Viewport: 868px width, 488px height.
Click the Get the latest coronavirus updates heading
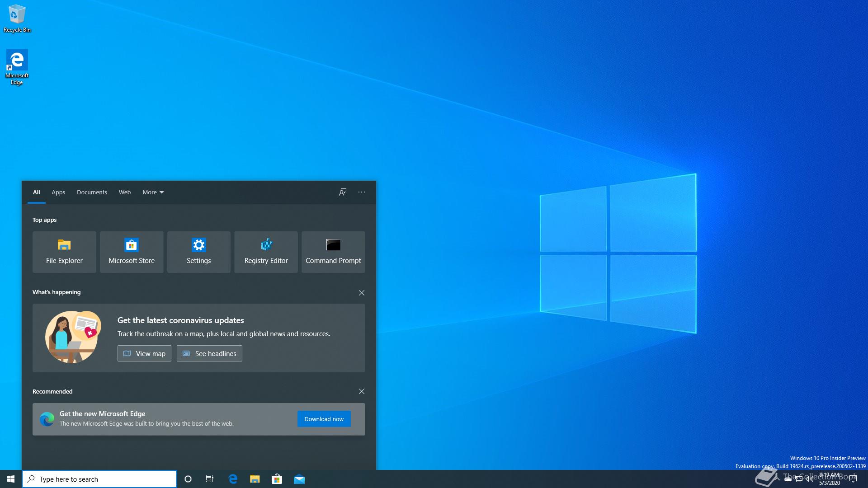click(x=181, y=320)
